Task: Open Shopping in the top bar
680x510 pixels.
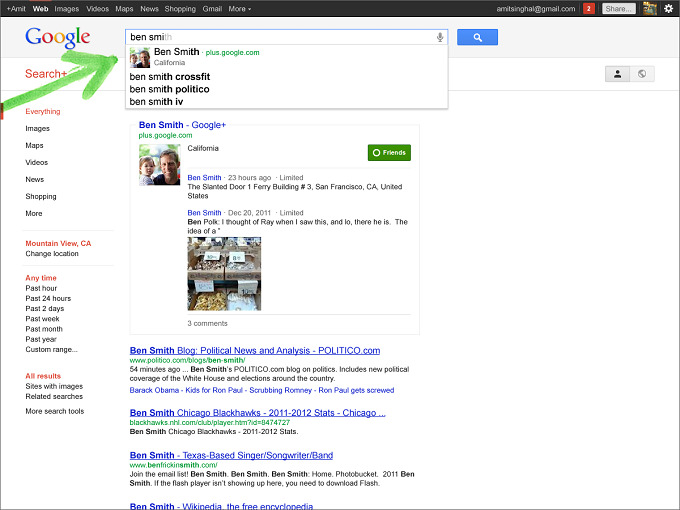Action: click(x=180, y=9)
